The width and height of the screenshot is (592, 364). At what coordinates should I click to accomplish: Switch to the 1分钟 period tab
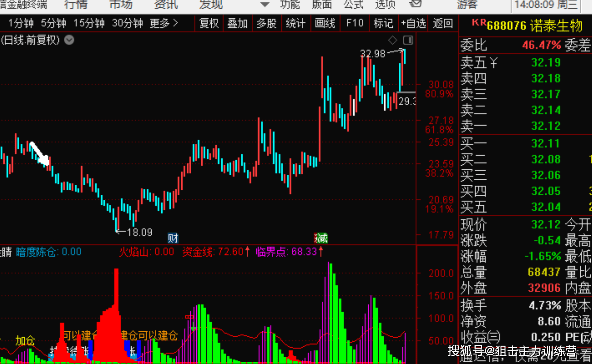pos(21,23)
